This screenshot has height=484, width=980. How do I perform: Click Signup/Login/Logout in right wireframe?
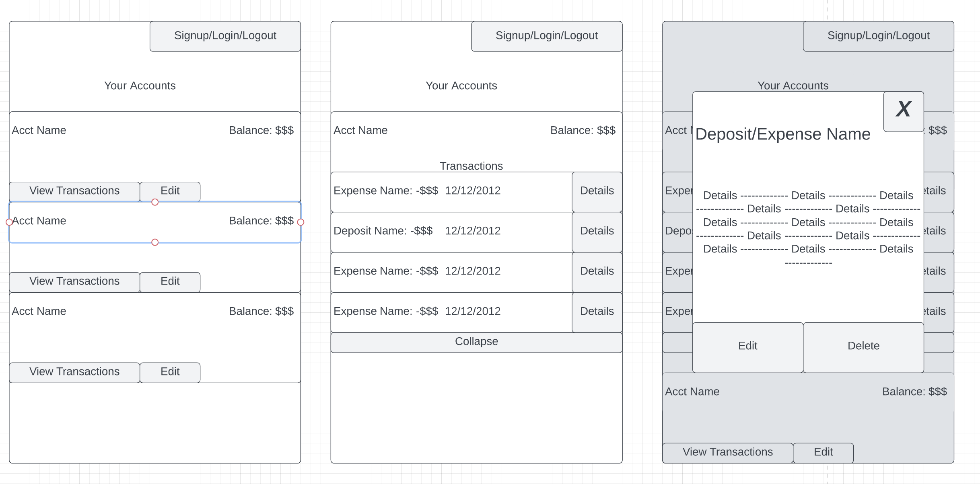point(878,36)
